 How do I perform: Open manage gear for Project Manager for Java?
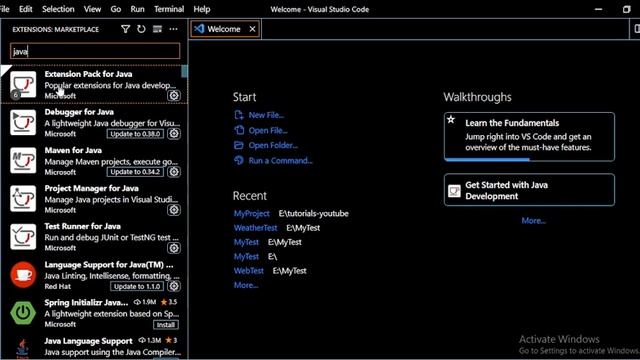pos(174,210)
